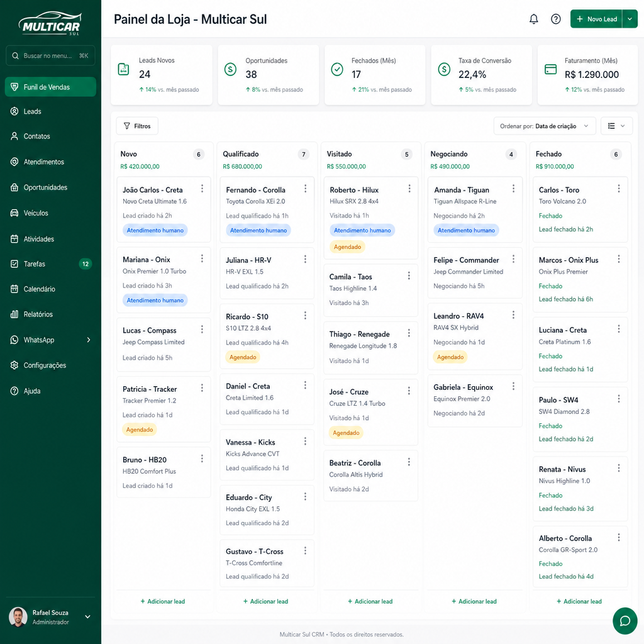Open the help question-mark icon in header
This screenshot has width=644, height=644.
[x=556, y=19]
